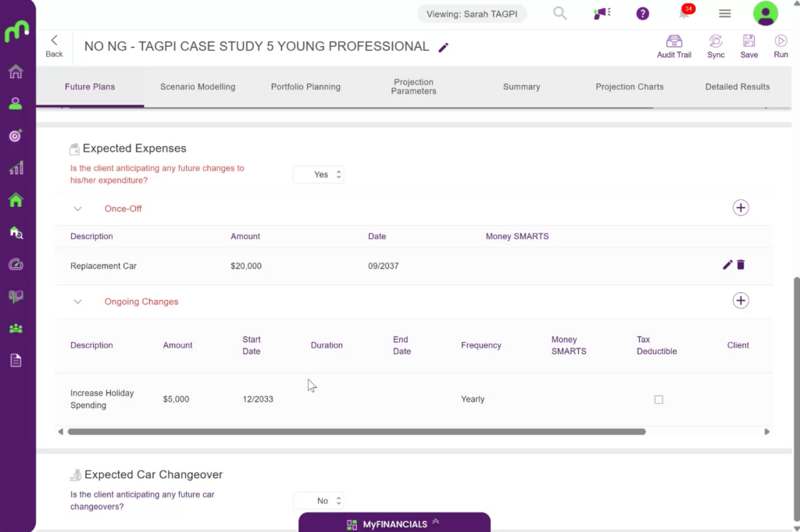Switch to Projection Parameters tab
Image resolution: width=800 pixels, height=532 pixels.
tap(414, 87)
